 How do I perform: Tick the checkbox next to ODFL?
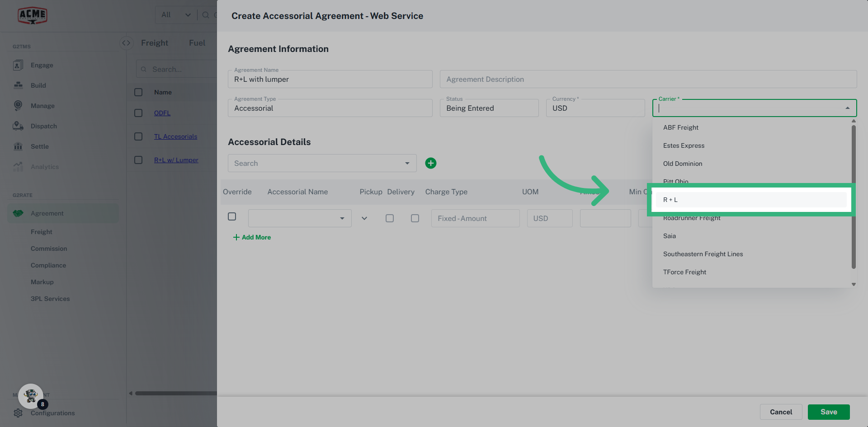[x=138, y=113]
